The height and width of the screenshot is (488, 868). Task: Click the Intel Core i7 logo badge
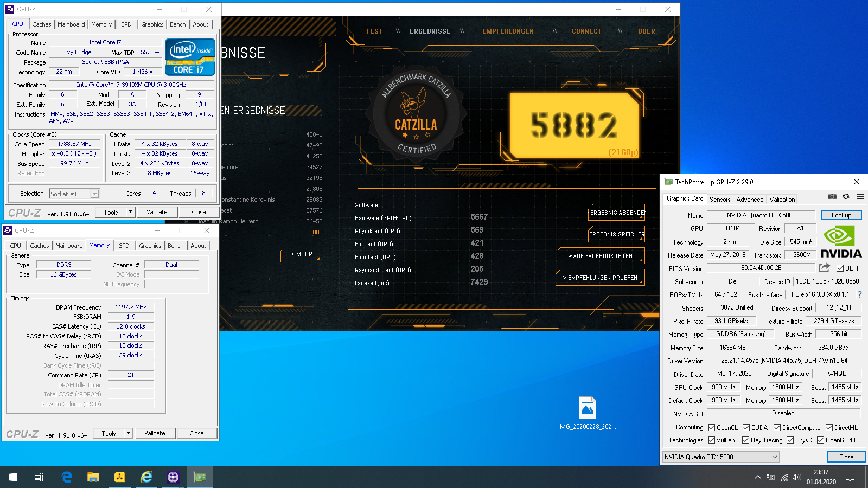(190, 56)
